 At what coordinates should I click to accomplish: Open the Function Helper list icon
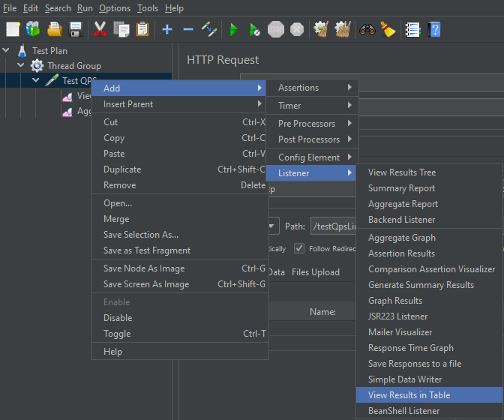pyautogui.click(x=412, y=29)
